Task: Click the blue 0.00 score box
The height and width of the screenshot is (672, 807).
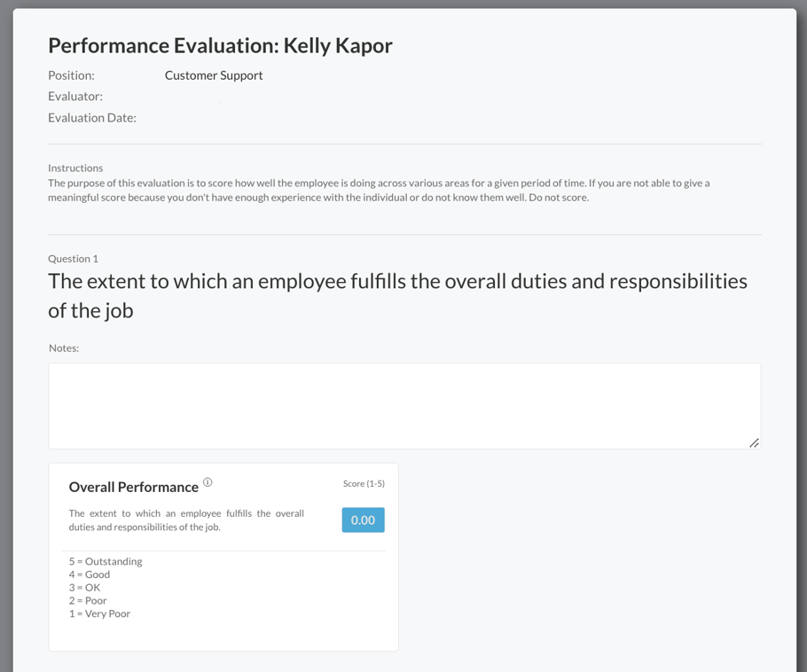Action: pyautogui.click(x=363, y=520)
